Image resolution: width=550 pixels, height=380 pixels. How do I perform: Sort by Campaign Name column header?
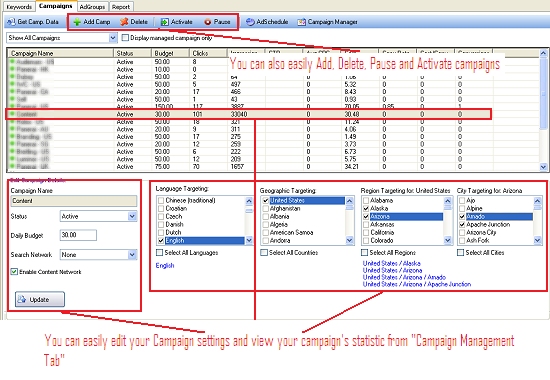click(61, 53)
